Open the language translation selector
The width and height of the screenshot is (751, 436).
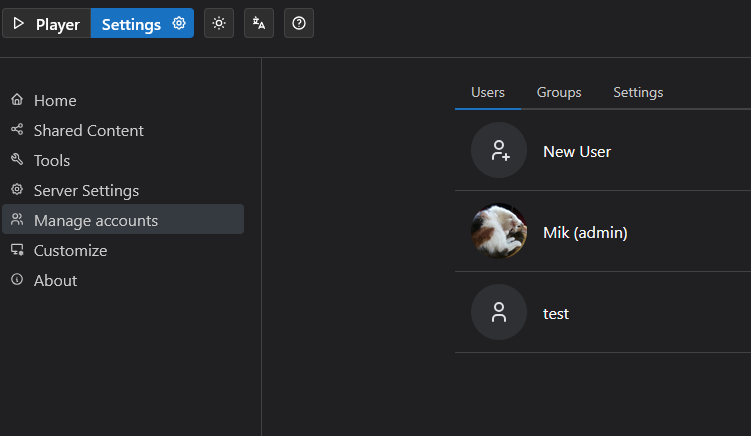tap(259, 23)
